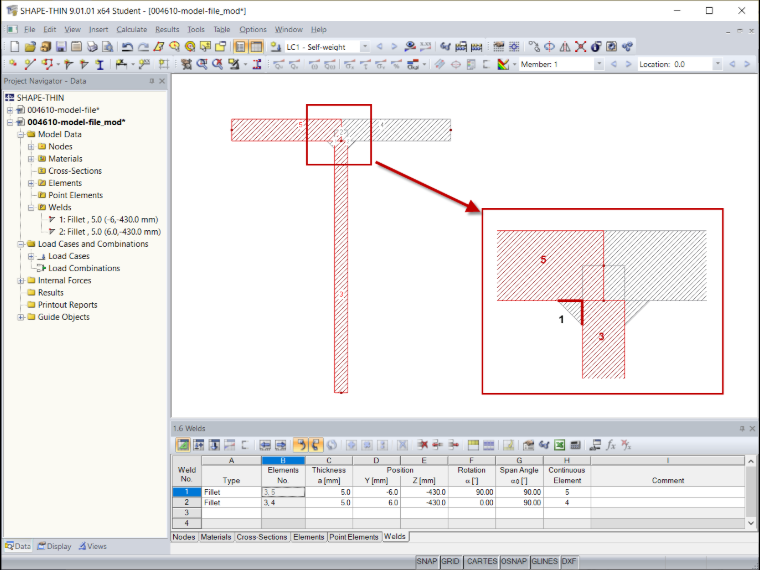760x570 pixels.
Task: Toggle the CARTES status bar button
Action: point(482,561)
